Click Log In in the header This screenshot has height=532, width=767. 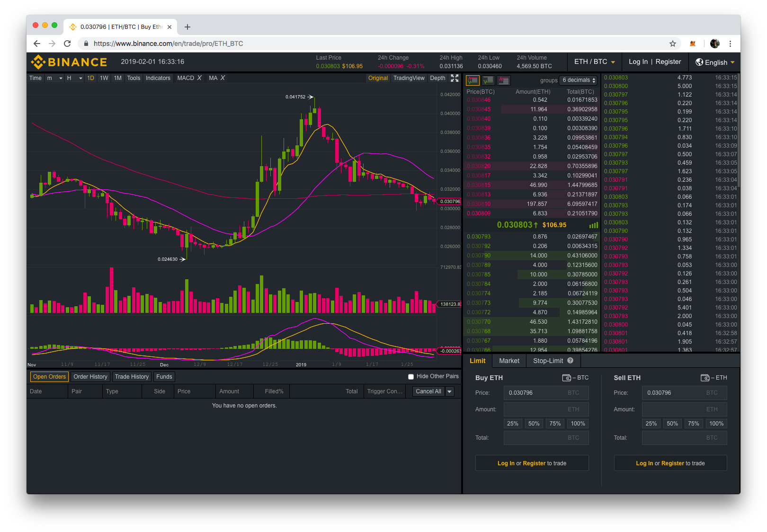click(638, 62)
